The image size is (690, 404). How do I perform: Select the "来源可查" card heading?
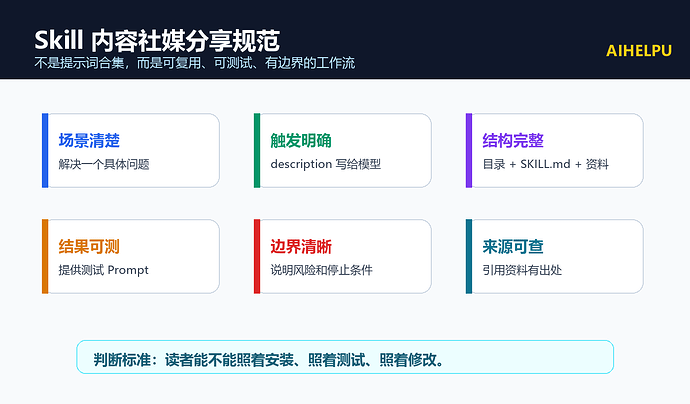513,246
